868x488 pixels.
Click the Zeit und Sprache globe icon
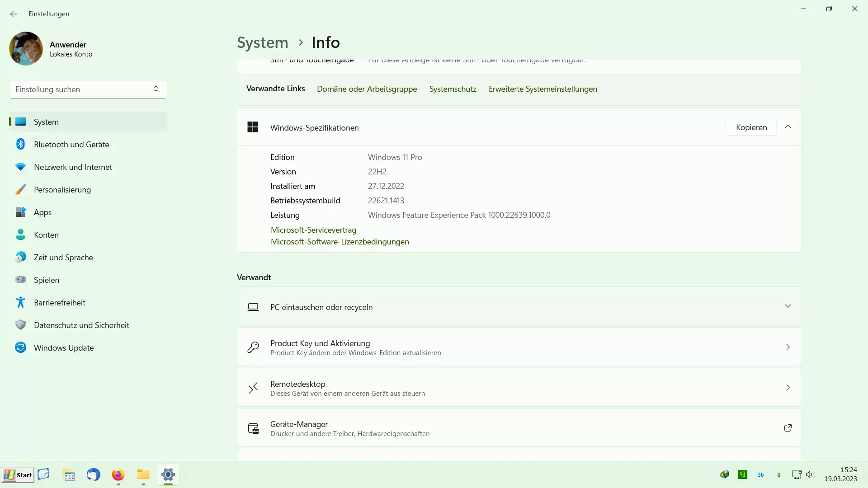(20, 257)
